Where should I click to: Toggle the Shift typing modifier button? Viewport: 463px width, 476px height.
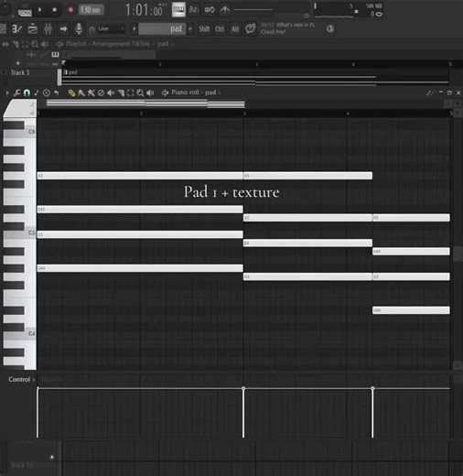(x=204, y=28)
